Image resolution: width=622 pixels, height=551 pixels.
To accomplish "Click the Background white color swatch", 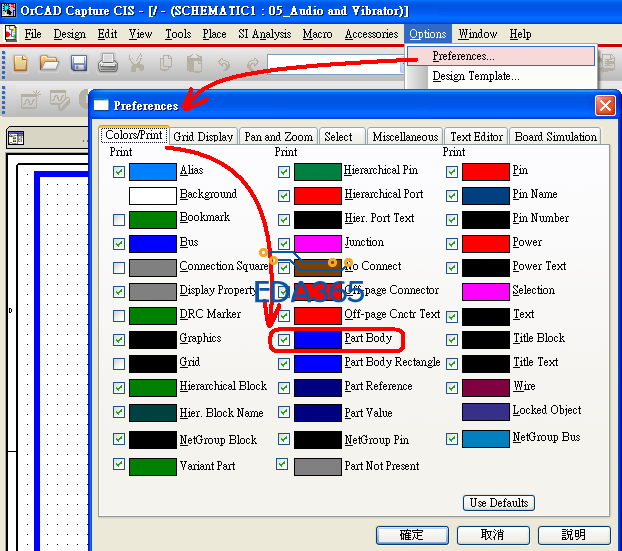I will [x=153, y=196].
